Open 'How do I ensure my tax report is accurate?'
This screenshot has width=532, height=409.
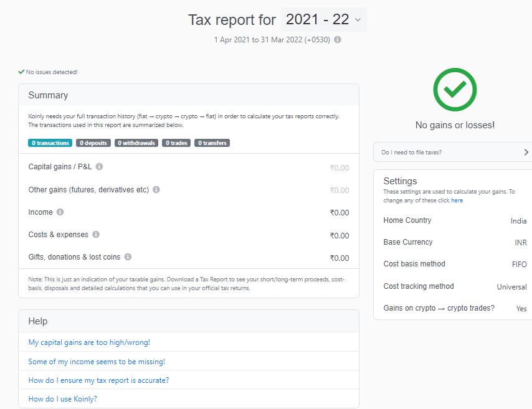tap(98, 380)
